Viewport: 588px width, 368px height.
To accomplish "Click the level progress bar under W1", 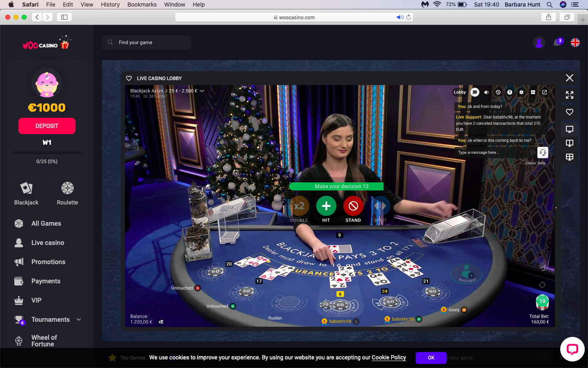I will pyautogui.click(x=47, y=153).
